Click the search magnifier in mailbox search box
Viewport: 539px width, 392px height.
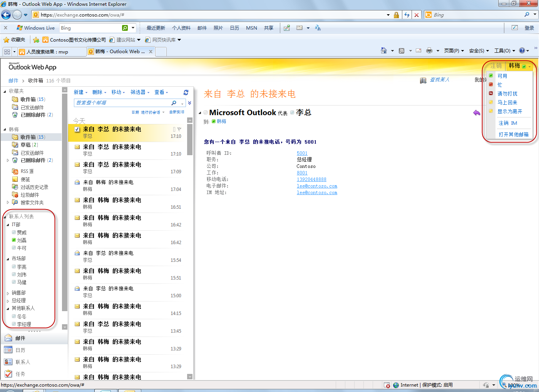coord(174,103)
